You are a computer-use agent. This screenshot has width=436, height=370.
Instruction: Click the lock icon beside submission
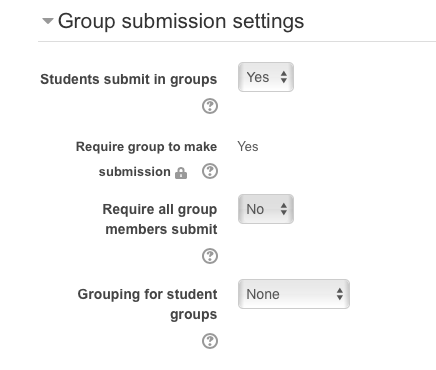[181, 173]
